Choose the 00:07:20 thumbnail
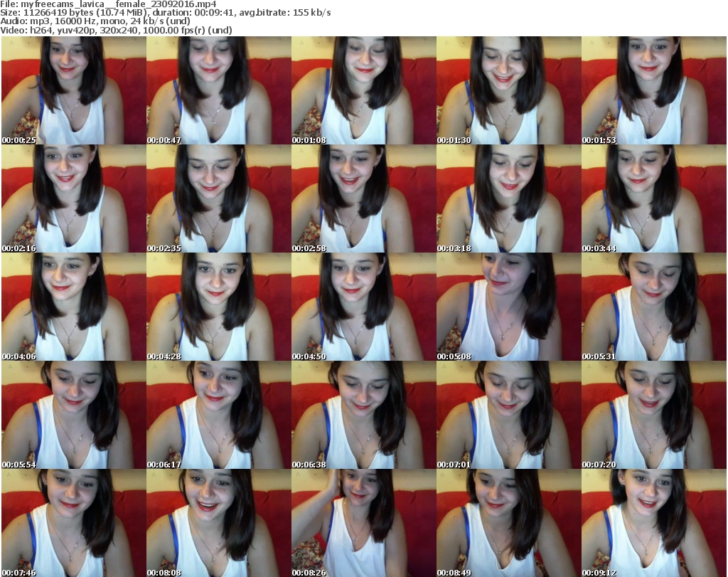728x577 pixels. click(x=653, y=415)
